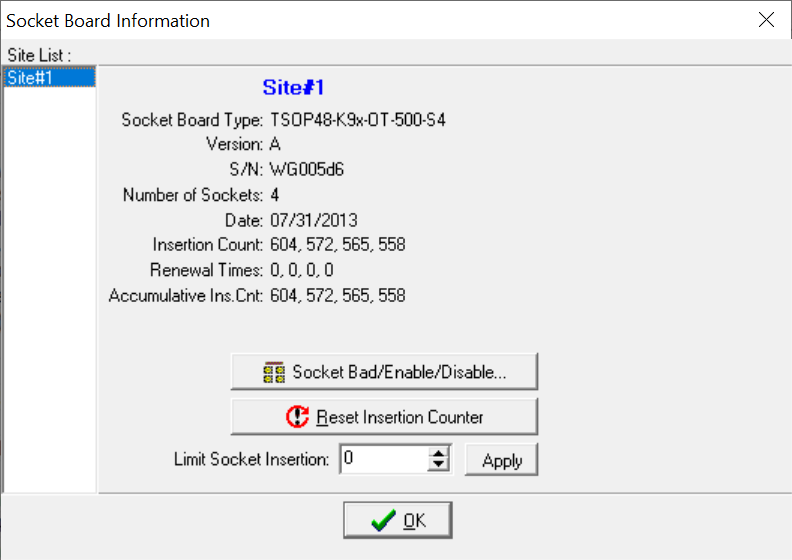Close the Socket Board Information window
This screenshot has height=560, width=792.
point(766,20)
